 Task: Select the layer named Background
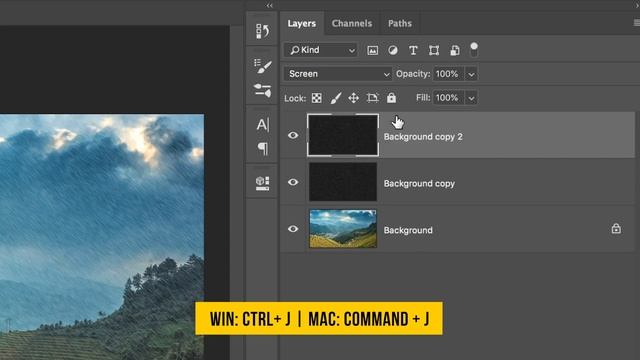click(408, 230)
